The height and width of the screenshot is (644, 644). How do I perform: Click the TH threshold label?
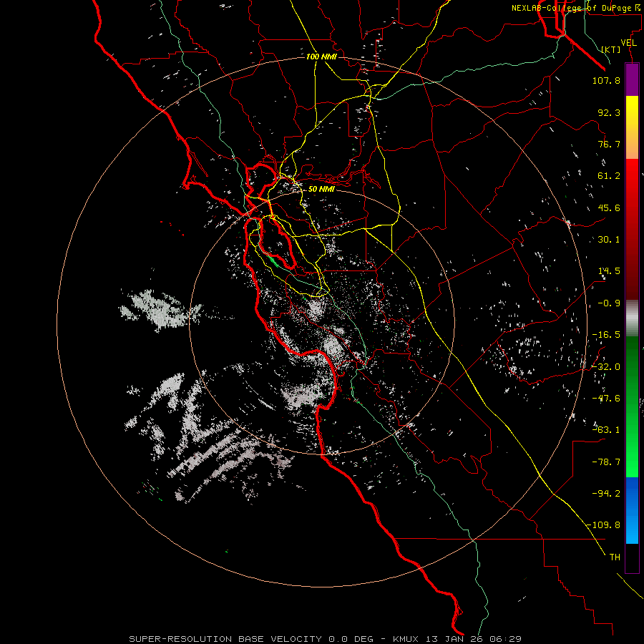615,557
